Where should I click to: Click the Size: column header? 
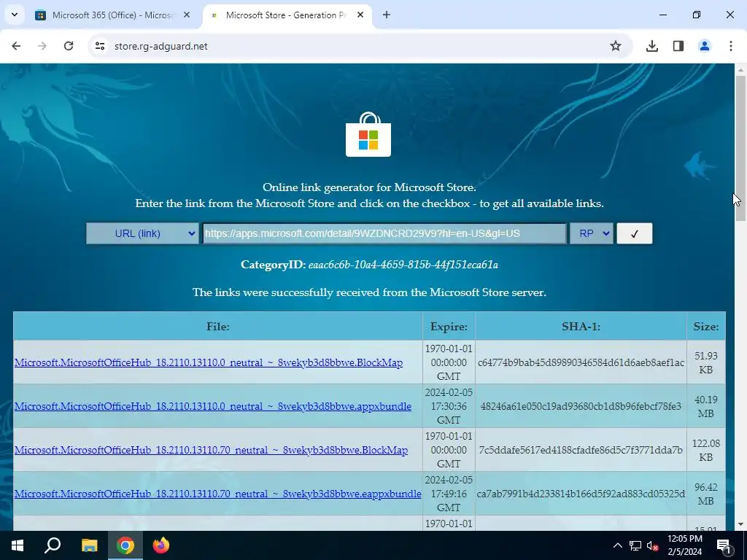(x=706, y=326)
